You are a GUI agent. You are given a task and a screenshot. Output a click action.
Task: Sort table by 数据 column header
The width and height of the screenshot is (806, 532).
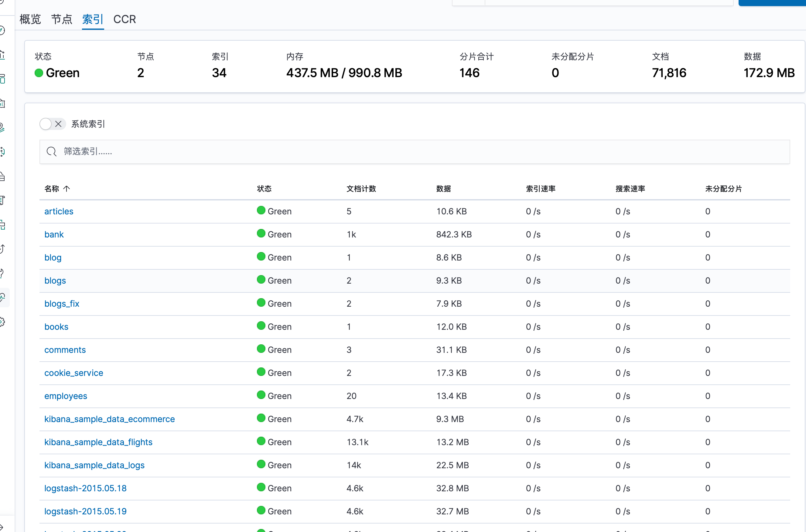point(443,189)
